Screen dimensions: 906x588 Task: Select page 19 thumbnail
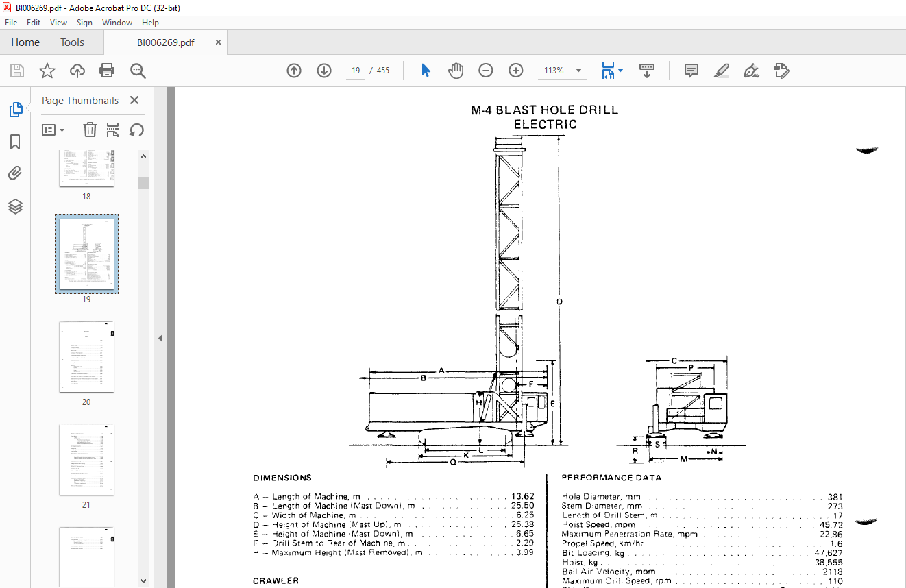click(86, 254)
